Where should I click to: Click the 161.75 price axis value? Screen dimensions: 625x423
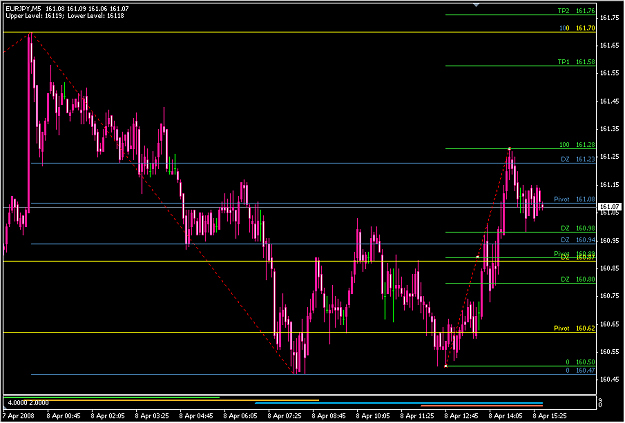coord(608,18)
